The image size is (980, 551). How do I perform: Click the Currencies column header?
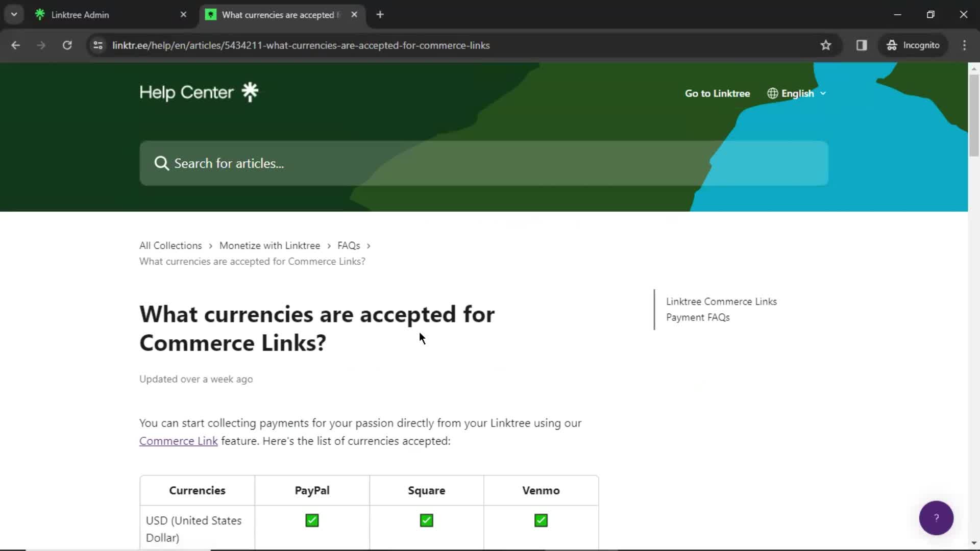(x=197, y=490)
